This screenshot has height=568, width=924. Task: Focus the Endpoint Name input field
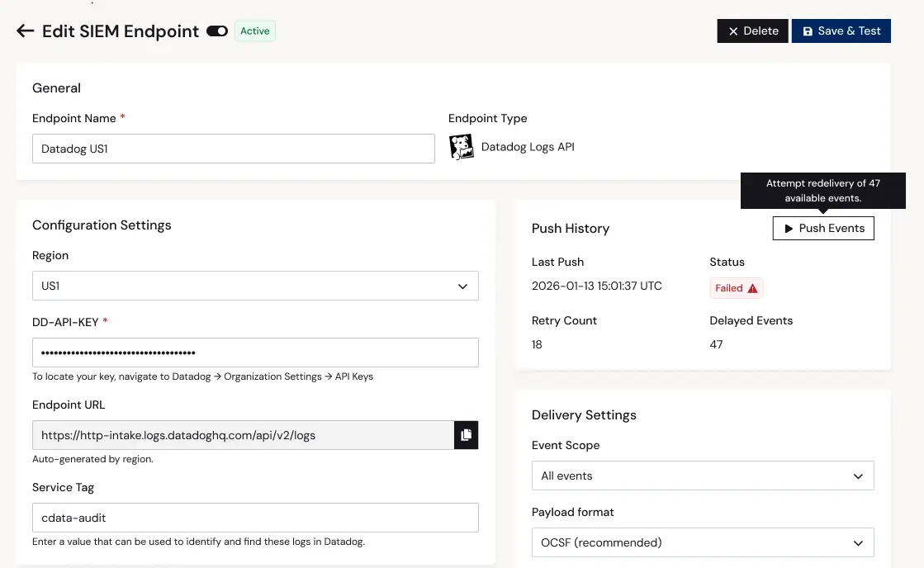[234, 149]
